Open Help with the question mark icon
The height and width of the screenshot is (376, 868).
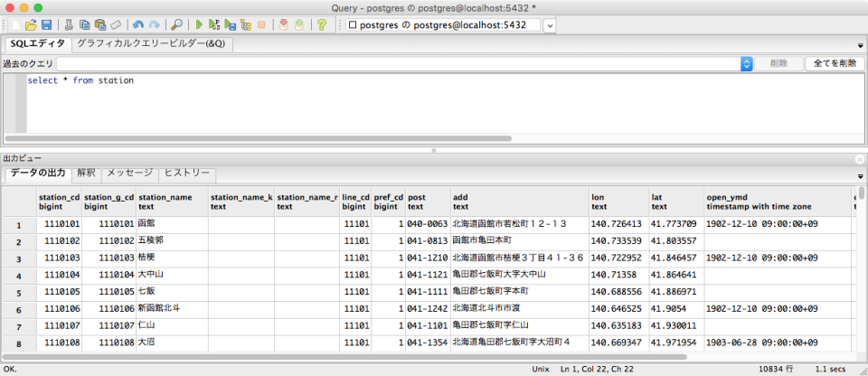click(x=321, y=25)
